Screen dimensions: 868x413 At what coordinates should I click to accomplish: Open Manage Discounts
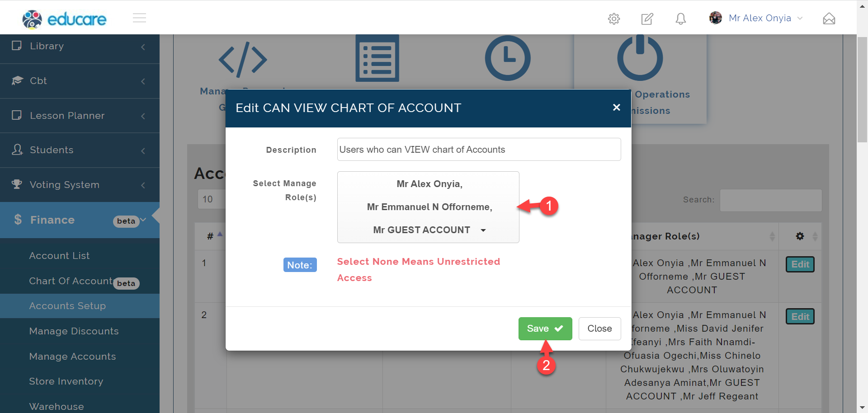[x=74, y=331]
